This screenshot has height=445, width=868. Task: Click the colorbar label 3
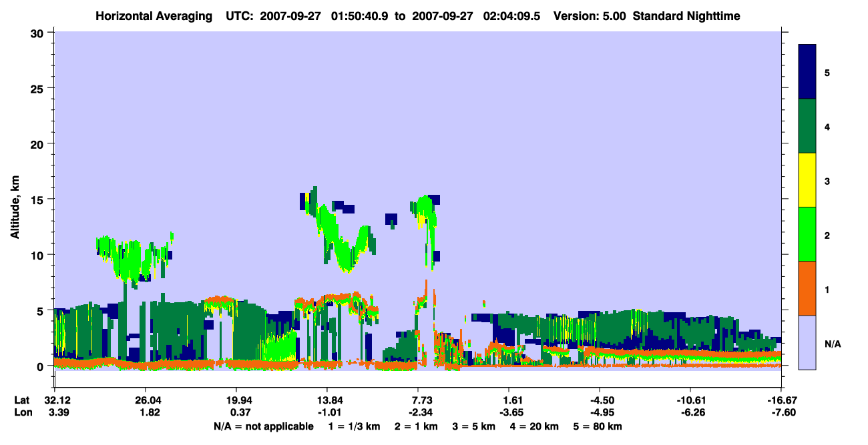click(x=827, y=181)
